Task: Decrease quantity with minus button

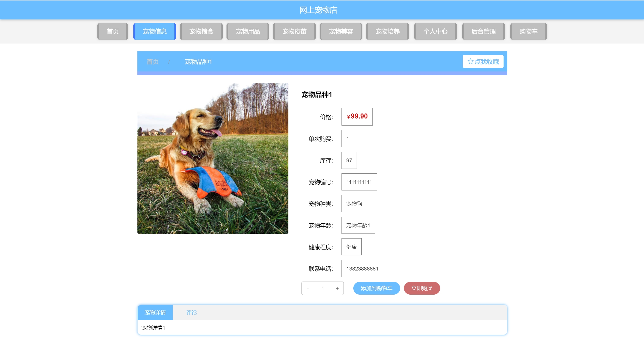Action: click(308, 288)
